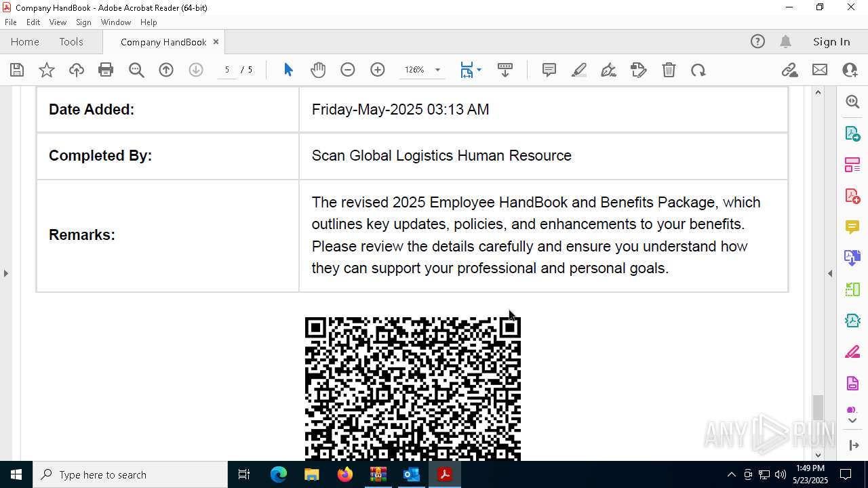
Task: Open Comment tool in right sidebar
Action: [x=852, y=226]
